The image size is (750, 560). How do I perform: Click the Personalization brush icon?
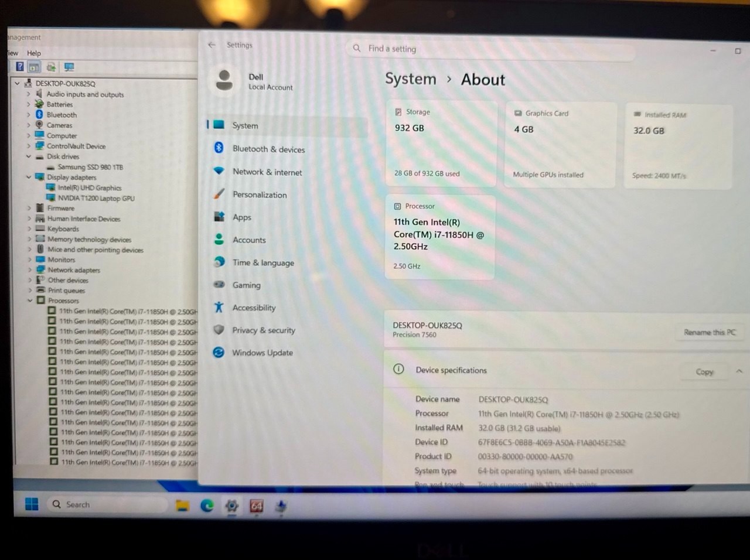click(x=219, y=193)
